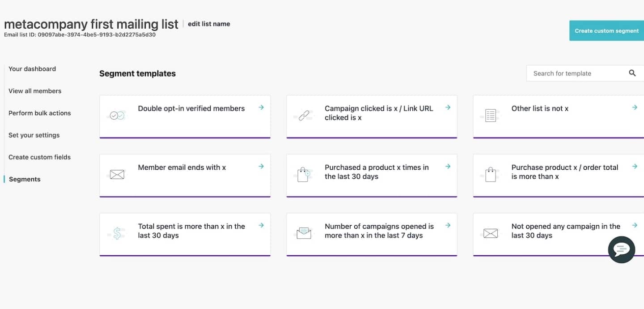Choose Total spent is more than x template
The height and width of the screenshot is (309, 644).
tap(185, 235)
